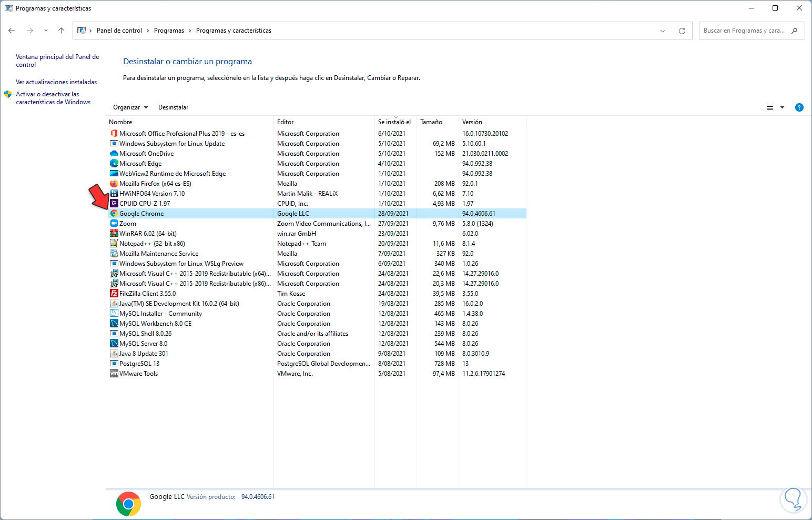Select Microsoft Visual C++ Redistributable (x86) row

point(317,284)
